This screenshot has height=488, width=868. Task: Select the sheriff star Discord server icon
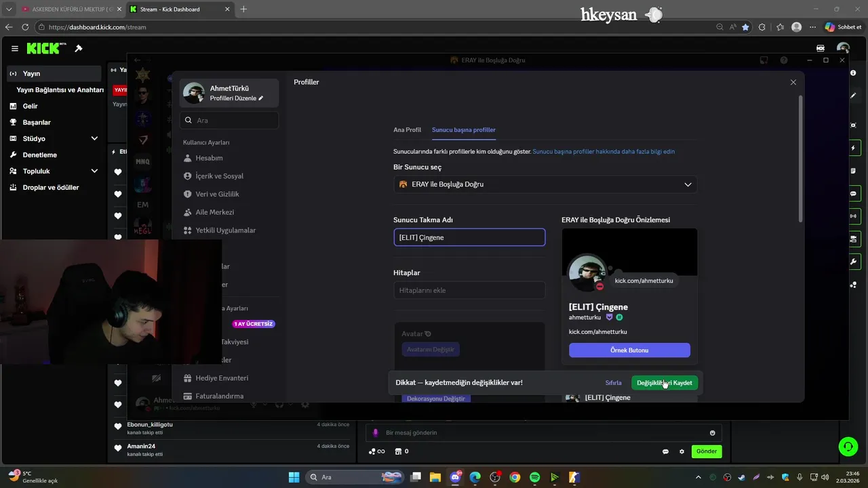coord(142,74)
